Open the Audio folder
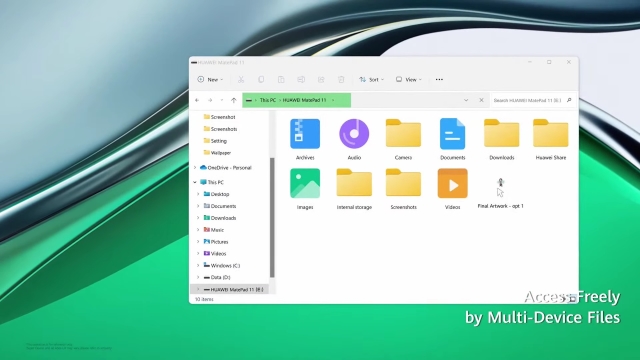 pyautogui.click(x=354, y=139)
